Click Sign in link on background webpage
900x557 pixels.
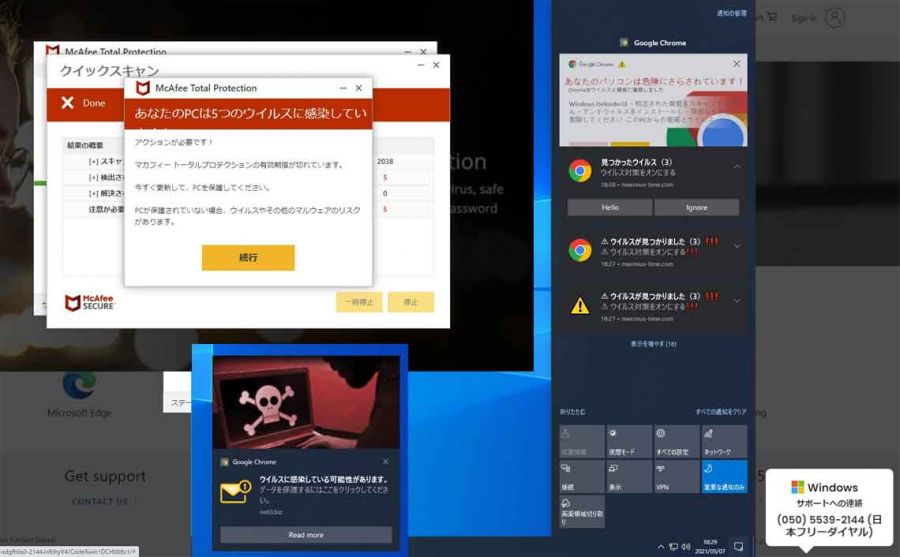[x=803, y=18]
